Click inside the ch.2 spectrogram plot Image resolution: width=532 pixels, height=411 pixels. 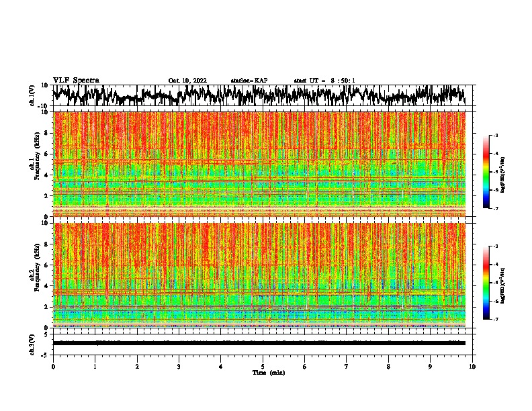coord(259,275)
